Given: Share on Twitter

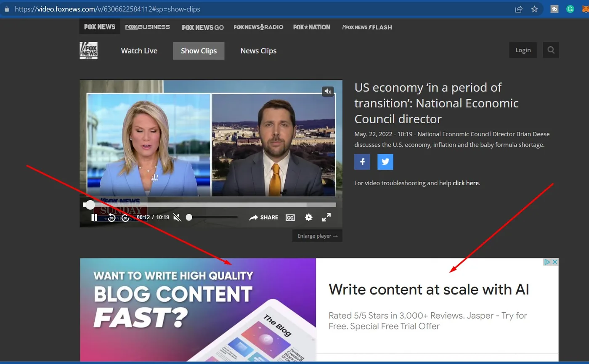Looking at the screenshot, I should click(x=385, y=162).
